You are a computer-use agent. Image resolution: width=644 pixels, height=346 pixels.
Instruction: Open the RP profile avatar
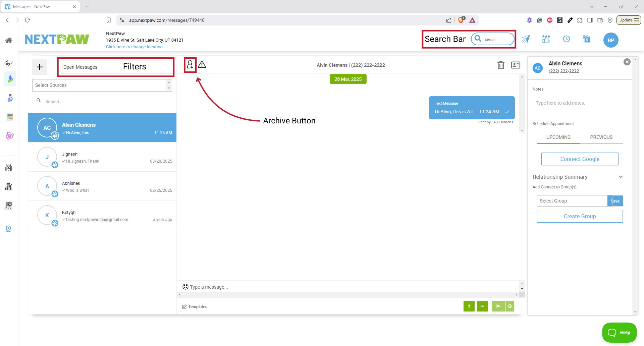611,40
